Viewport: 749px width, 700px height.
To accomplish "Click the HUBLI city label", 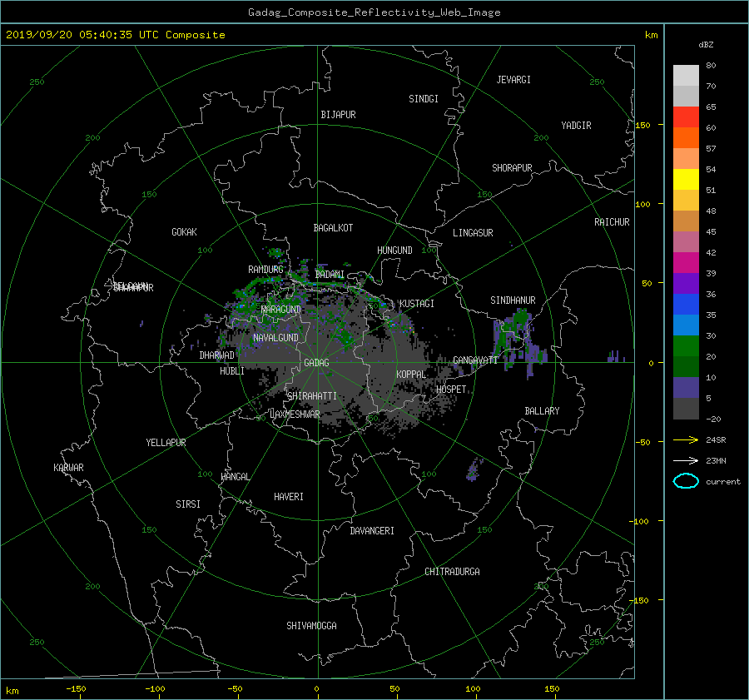I will [x=232, y=371].
